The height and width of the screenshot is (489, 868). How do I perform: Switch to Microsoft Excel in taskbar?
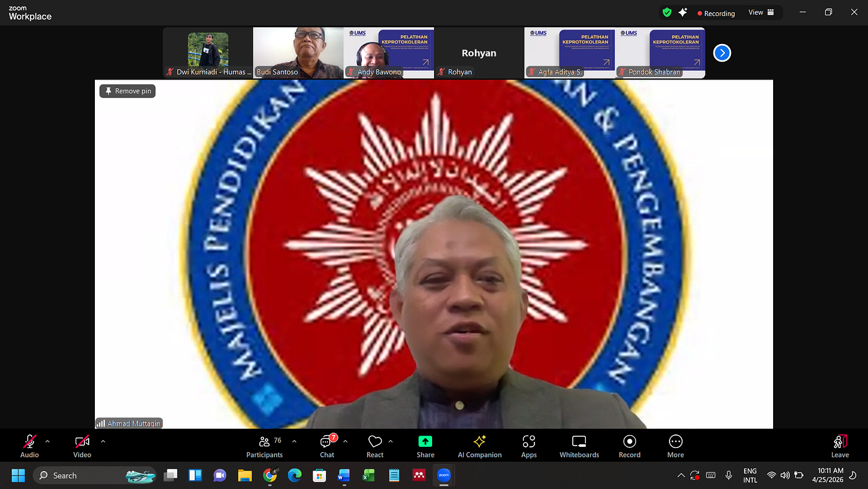tap(369, 475)
